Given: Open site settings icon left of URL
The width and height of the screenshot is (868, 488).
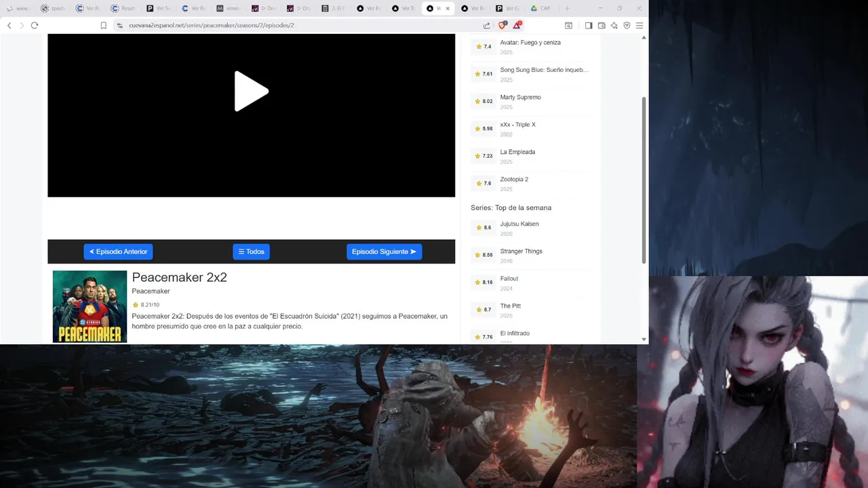Looking at the screenshot, I should click(119, 25).
